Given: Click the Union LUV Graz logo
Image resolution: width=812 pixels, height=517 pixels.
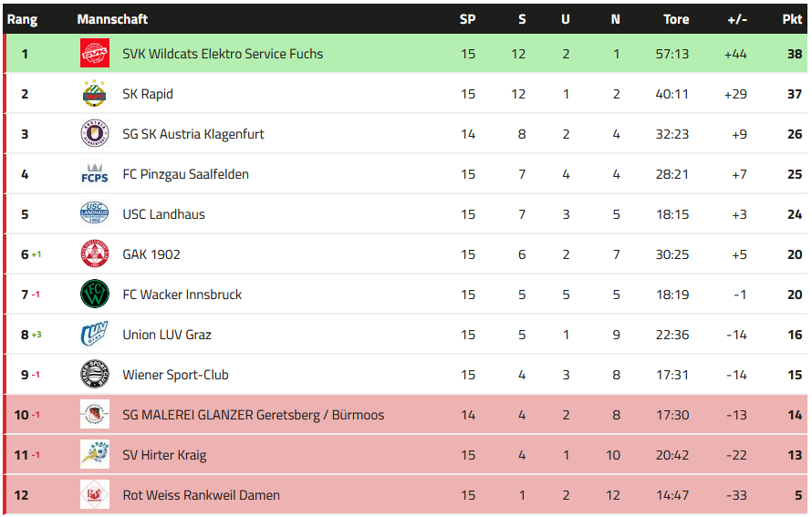Looking at the screenshot, I should (x=94, y=335).
